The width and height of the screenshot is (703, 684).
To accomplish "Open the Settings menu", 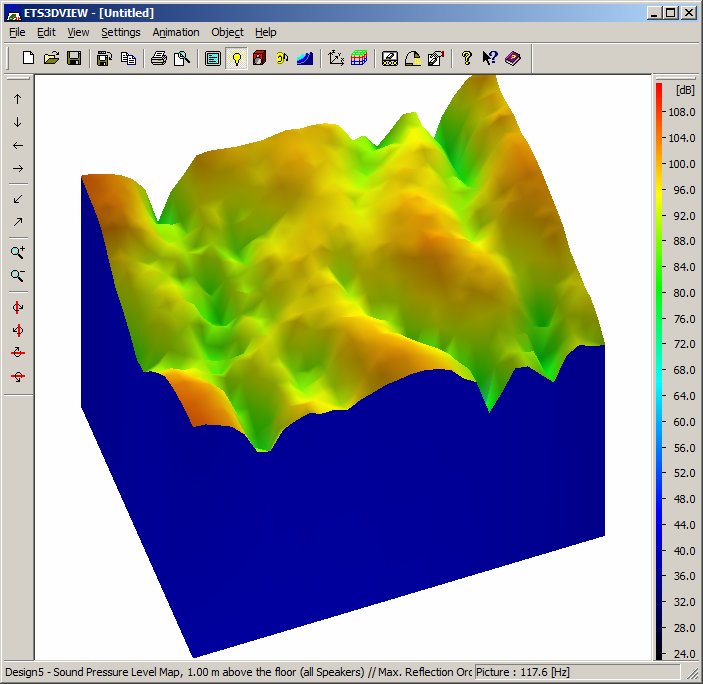I will [x=121, y=32].
